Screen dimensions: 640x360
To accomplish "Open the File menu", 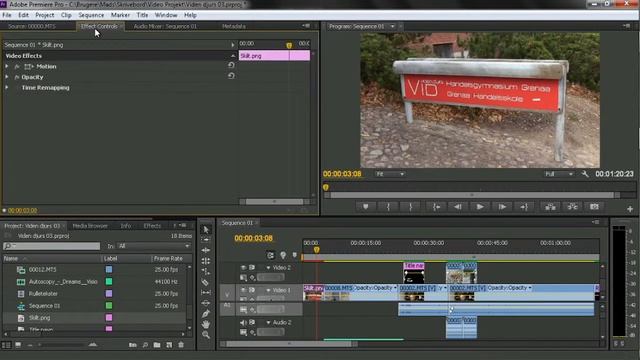I will click(x=7, y=15).
